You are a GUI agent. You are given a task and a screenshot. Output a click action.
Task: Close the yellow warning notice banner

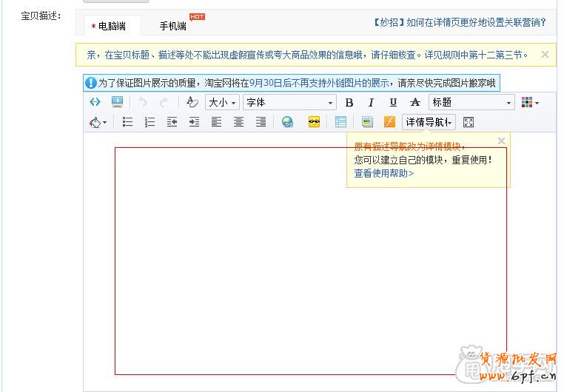pos(545,54)
